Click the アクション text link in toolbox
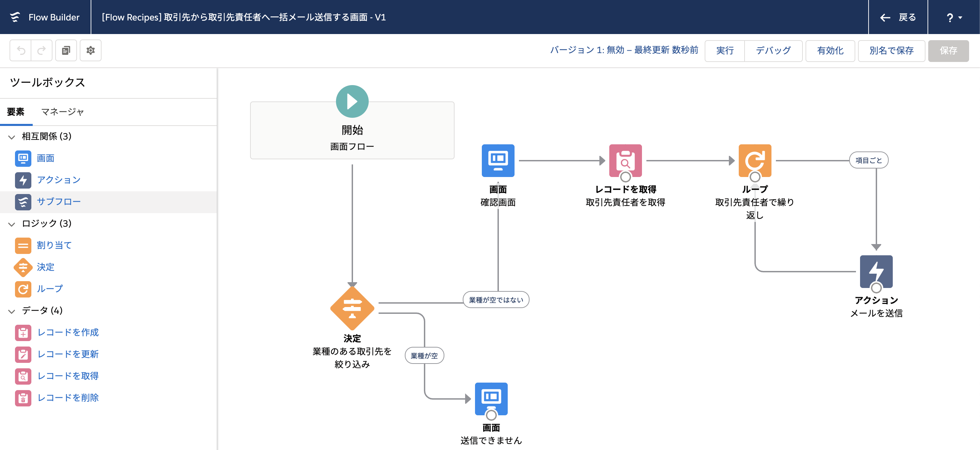This screenshot has width=980, height=450. click(59, 180)
